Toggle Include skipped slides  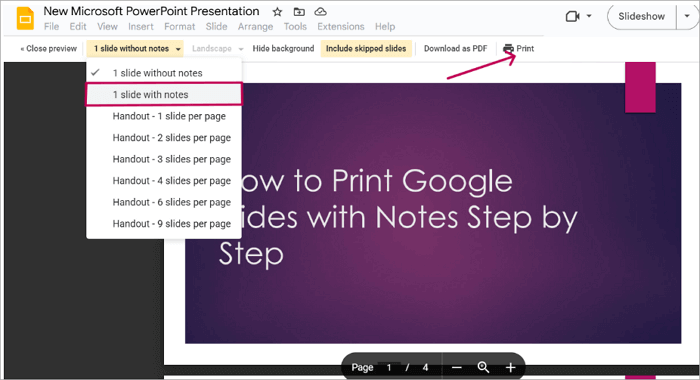pos(366,49)
